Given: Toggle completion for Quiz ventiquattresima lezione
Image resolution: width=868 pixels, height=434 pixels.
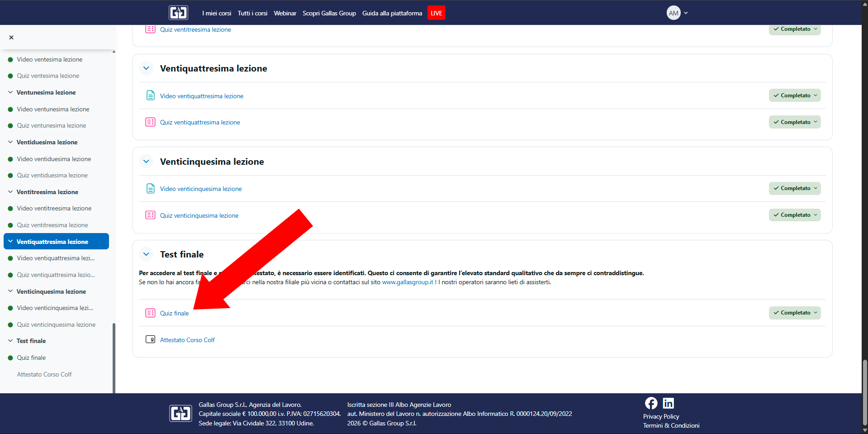Looking at the screenshot, I should [794, 122].
